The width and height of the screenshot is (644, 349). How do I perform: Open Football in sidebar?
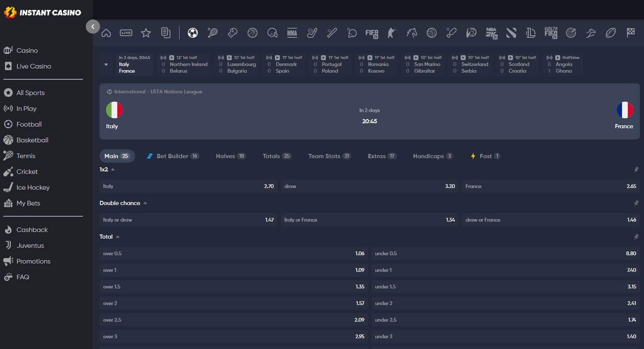29,124
